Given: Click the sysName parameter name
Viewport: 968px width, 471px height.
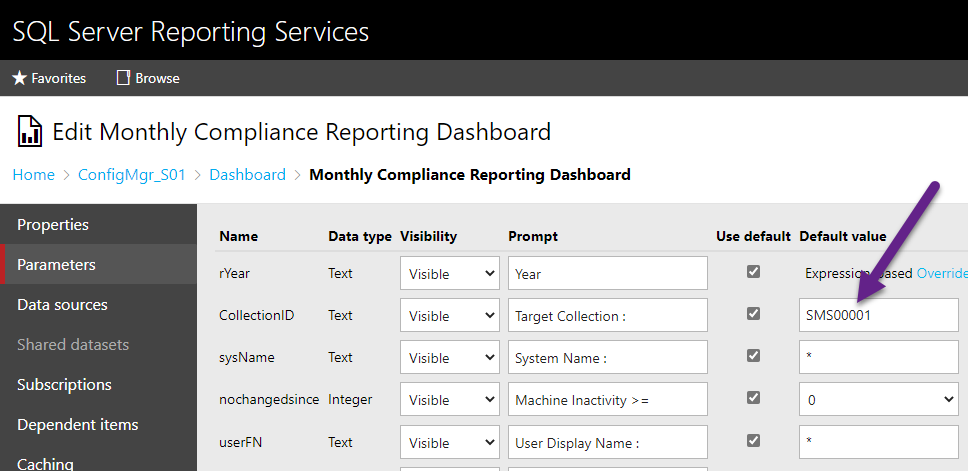Looking at the screenshot, I should pos(247,357).
